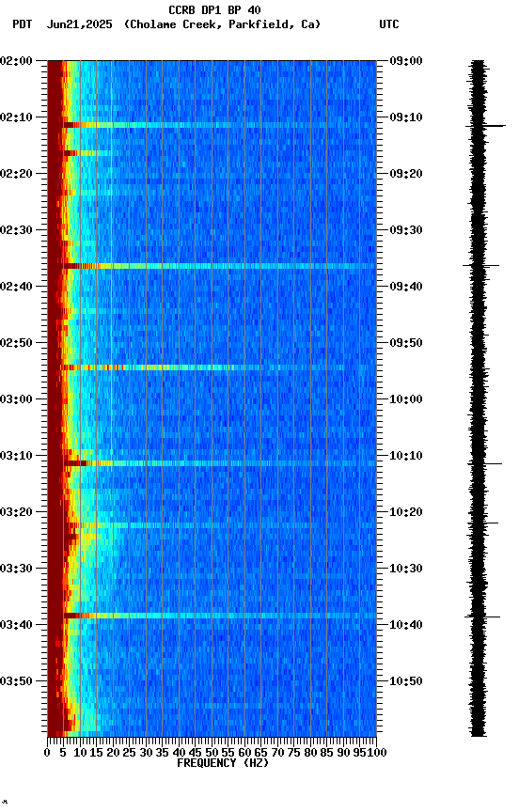Click the '03:00' PDT time label
This screenshot has height=812, width=519.
click(x=16, y=399)
